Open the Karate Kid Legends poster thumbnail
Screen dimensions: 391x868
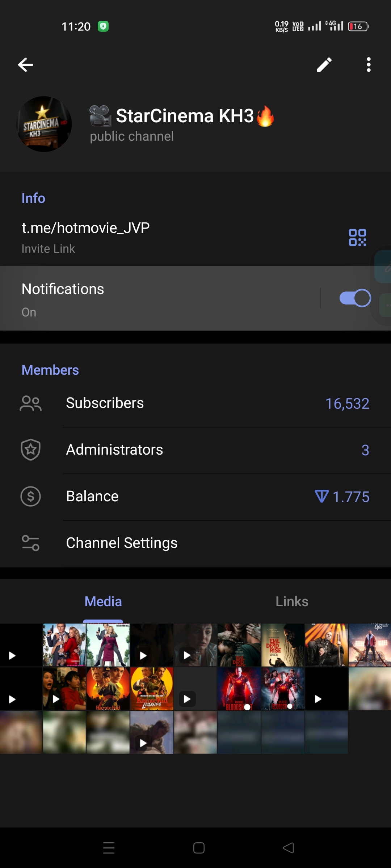click(152, 689)
